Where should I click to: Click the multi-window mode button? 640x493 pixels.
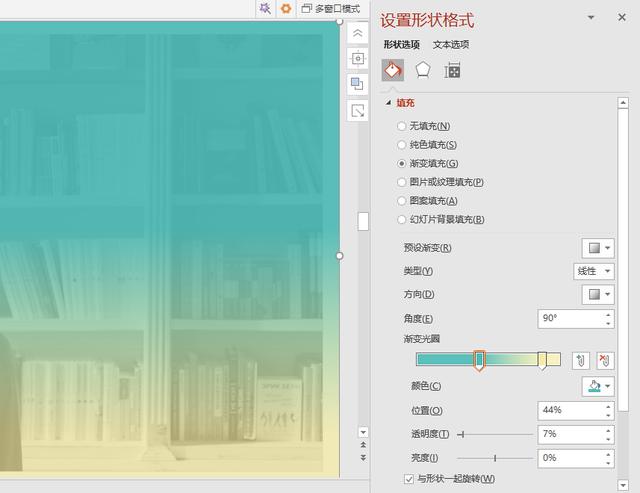coord(331,9)
